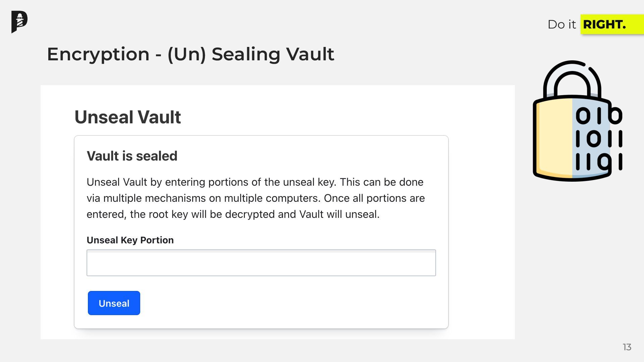Click the slide number 13

[x=627, y=347]
